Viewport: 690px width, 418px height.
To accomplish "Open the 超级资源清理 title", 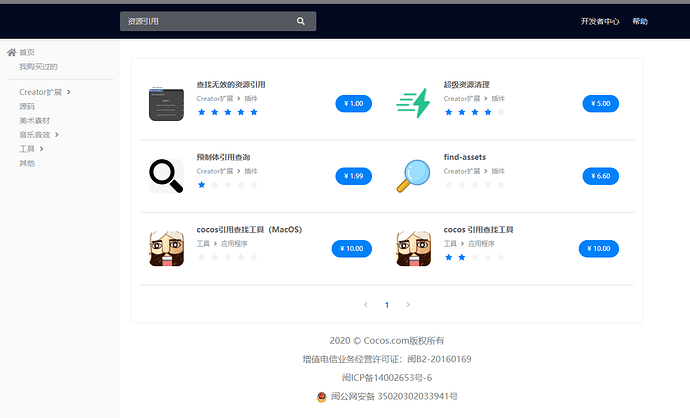I will pos(466,84).
